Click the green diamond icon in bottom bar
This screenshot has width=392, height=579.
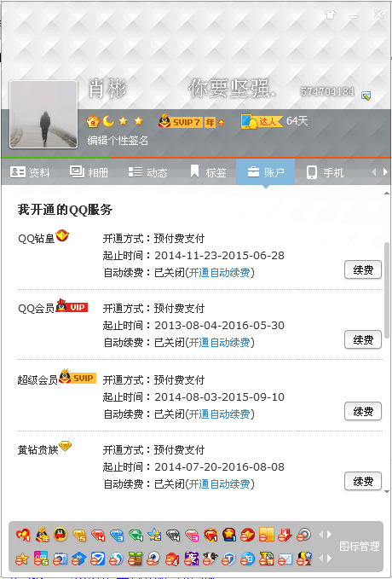point(135,535)
